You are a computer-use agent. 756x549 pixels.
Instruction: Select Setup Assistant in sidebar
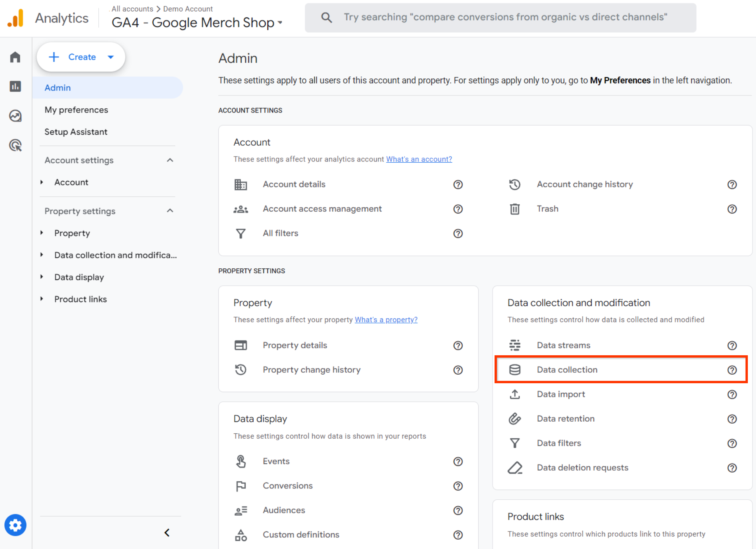pyautogui.click(x=76, y=132)
